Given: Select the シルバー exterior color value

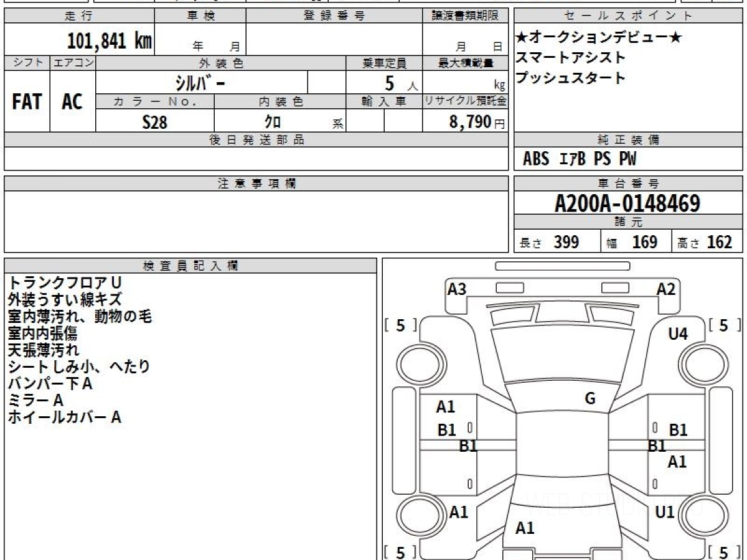Looking at the screenshot, I should click(x=200, y=83).
